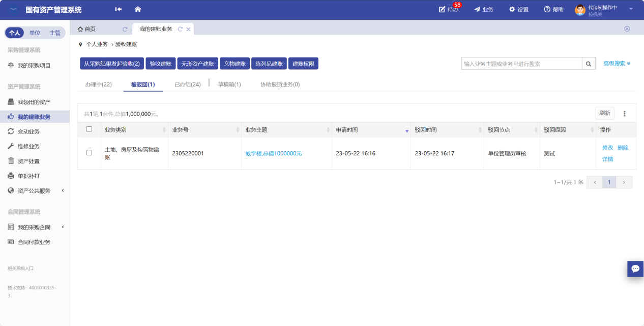Open the 待办 pending tasks icon
The image size is (644, 326).
(442, 10)
